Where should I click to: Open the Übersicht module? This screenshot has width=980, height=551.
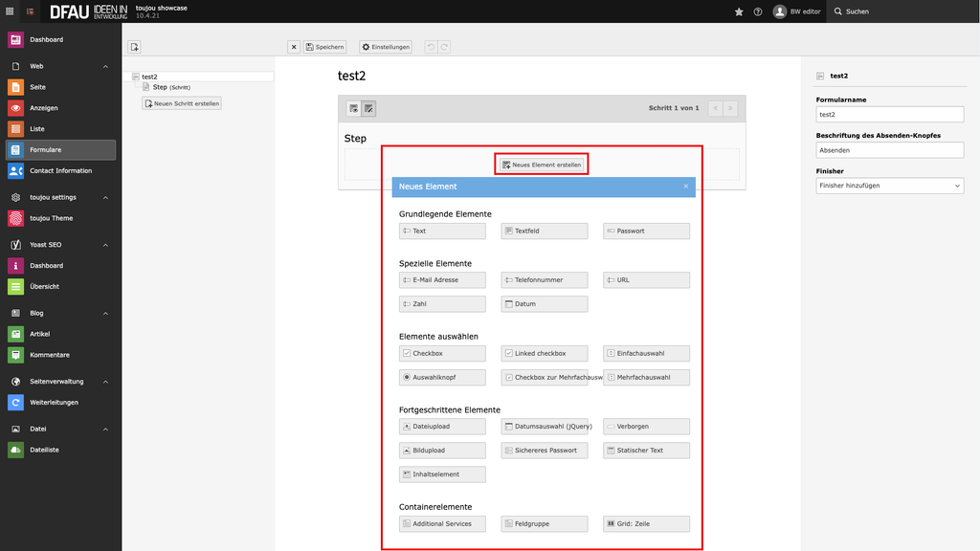[60, 286]
